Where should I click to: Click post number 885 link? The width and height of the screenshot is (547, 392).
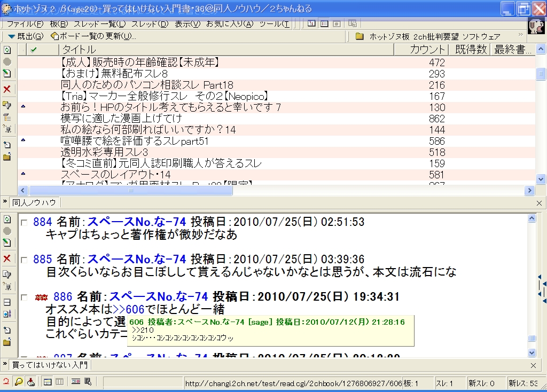click(x=43, y=259)
